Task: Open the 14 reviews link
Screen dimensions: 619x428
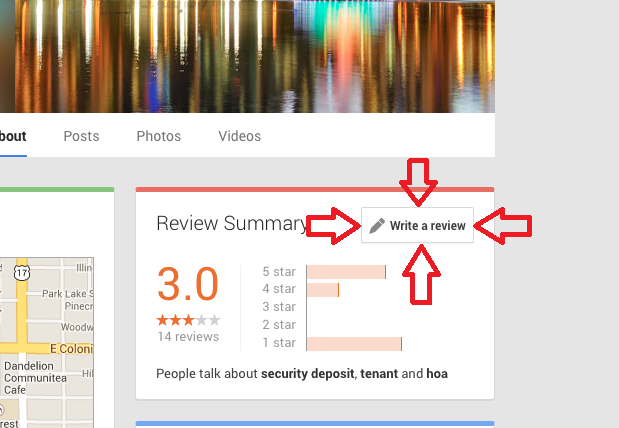Action: [x=188, y=337]
